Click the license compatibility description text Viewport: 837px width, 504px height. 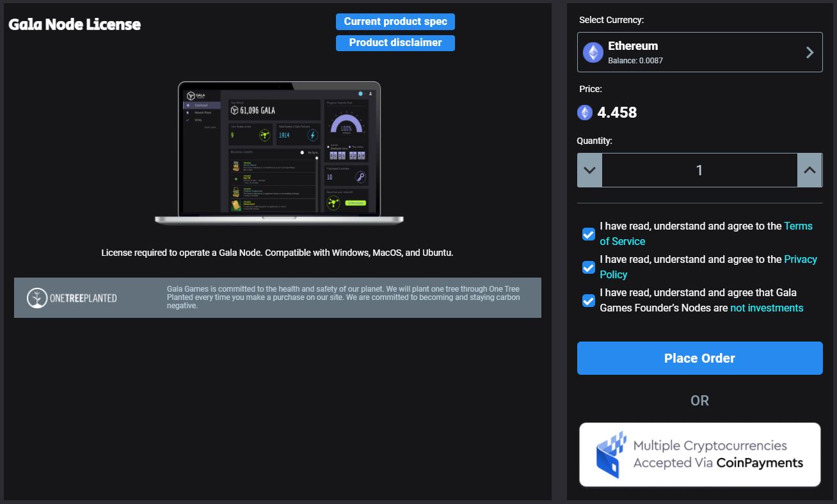(x=277, y=253)
